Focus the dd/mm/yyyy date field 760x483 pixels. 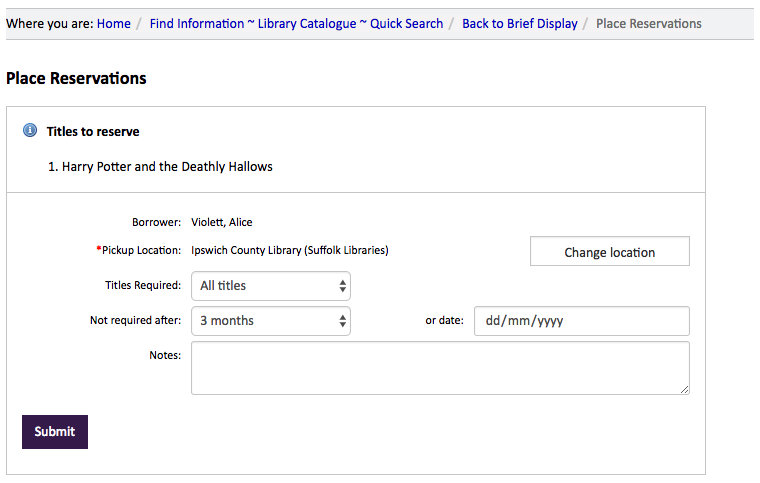tap(581, 321)
